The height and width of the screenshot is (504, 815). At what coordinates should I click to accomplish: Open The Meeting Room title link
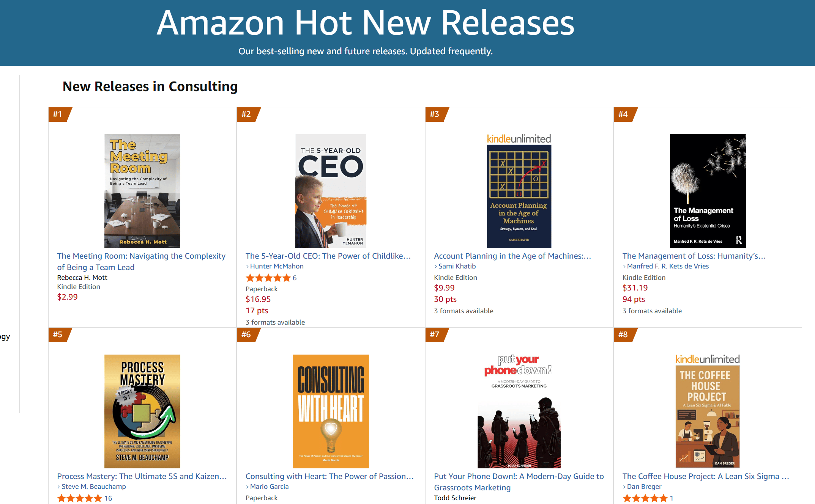pos(141,261)
